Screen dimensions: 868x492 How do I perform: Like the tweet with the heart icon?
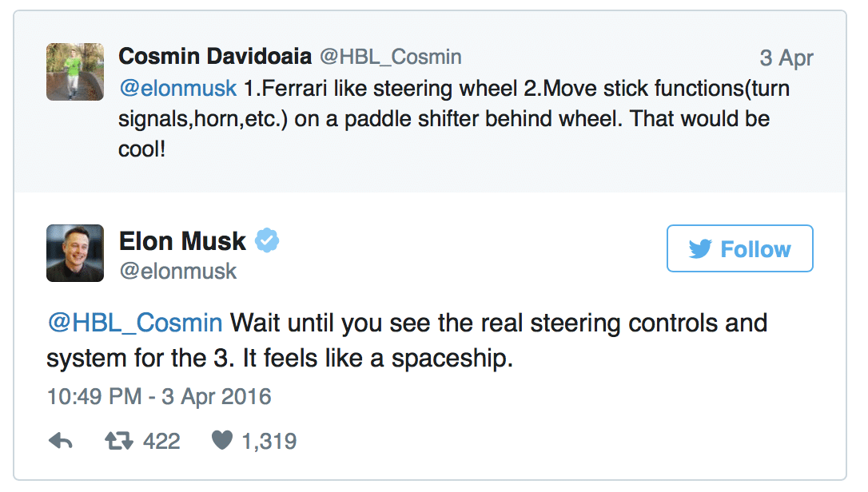pyautogui.click(x=223, y=441)
